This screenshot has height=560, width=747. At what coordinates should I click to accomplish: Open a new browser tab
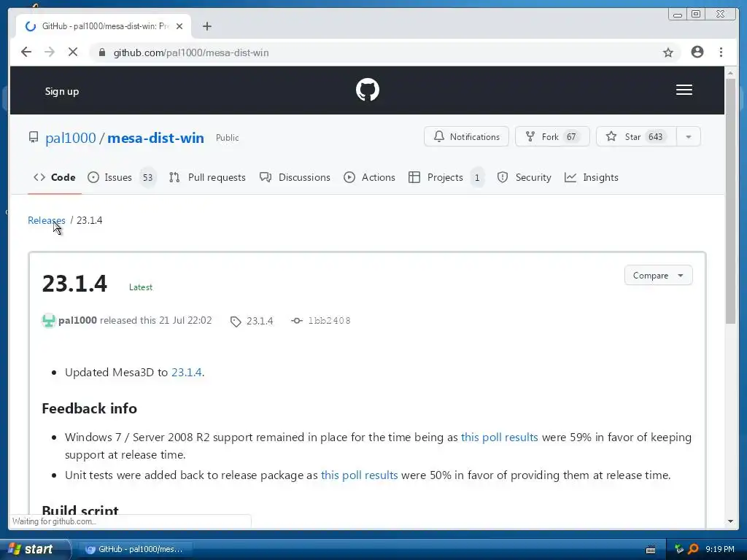[x=206, y=26]
